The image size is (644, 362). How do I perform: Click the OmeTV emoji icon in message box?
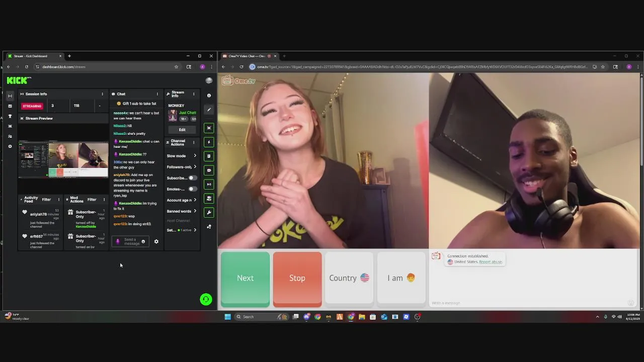(x=630, y=303)
